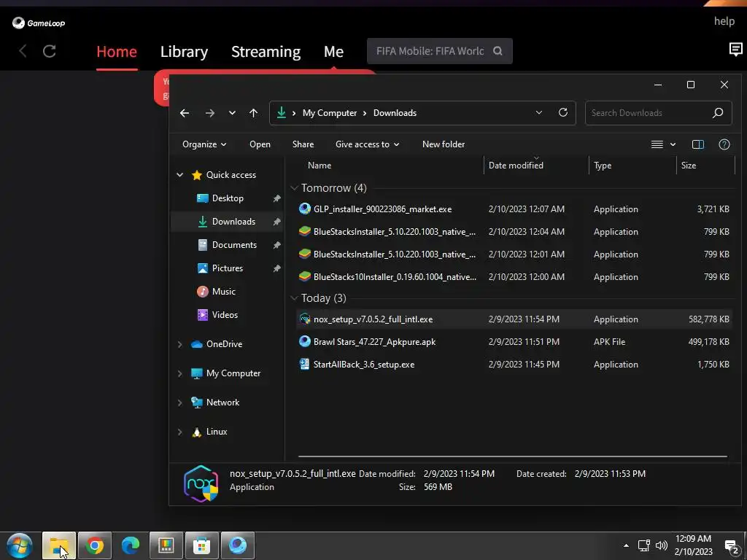
Task: Go forward in File Explorer
Action: [209, 113]
